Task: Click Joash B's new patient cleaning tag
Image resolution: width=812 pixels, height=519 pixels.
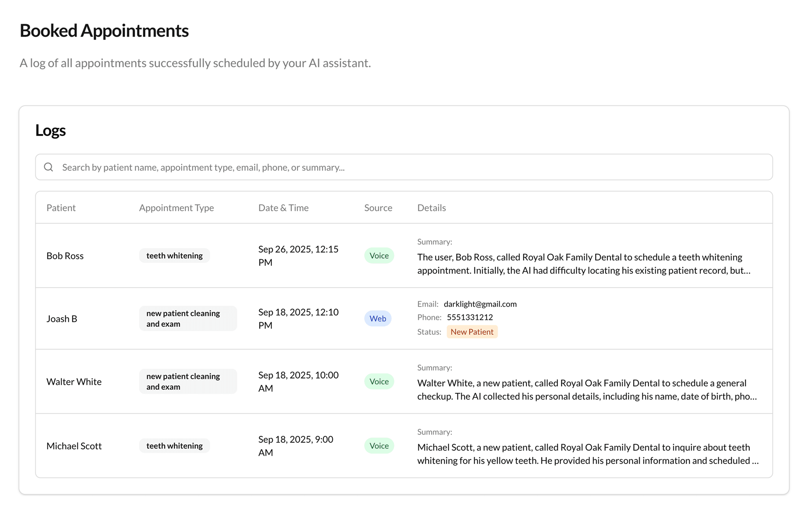Action: (x=188, y=319)
